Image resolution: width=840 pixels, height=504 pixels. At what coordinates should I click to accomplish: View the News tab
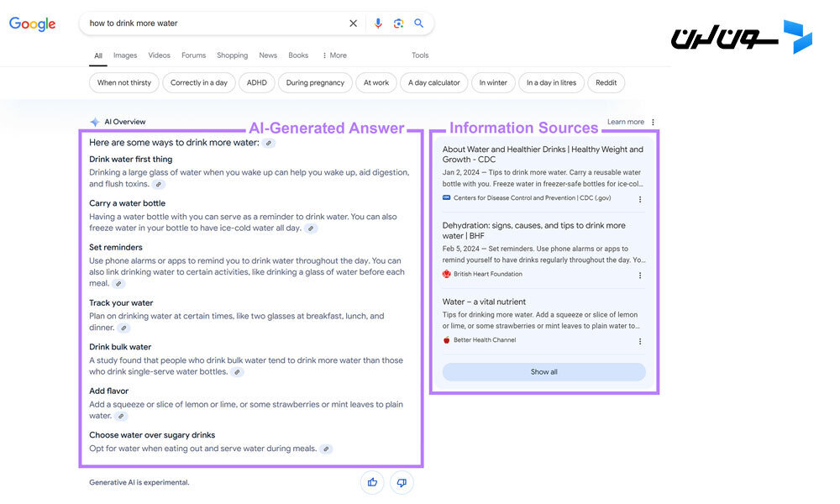click(x=268, y=55)
